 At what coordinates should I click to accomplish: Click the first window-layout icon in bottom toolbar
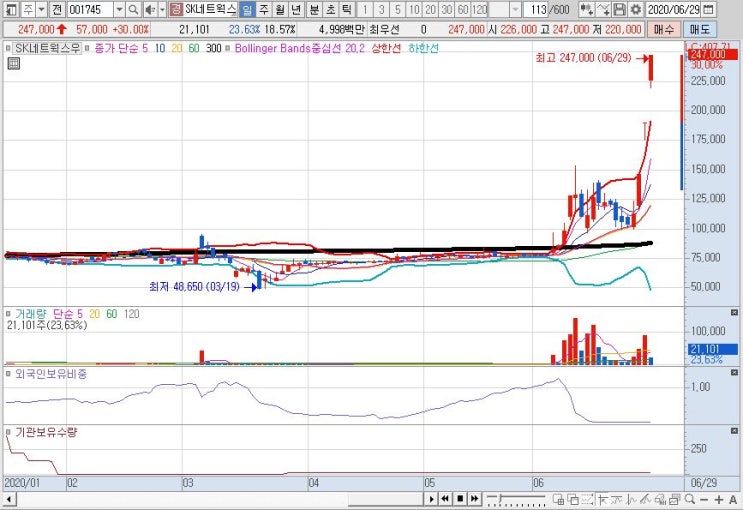[x=558, y=499]
